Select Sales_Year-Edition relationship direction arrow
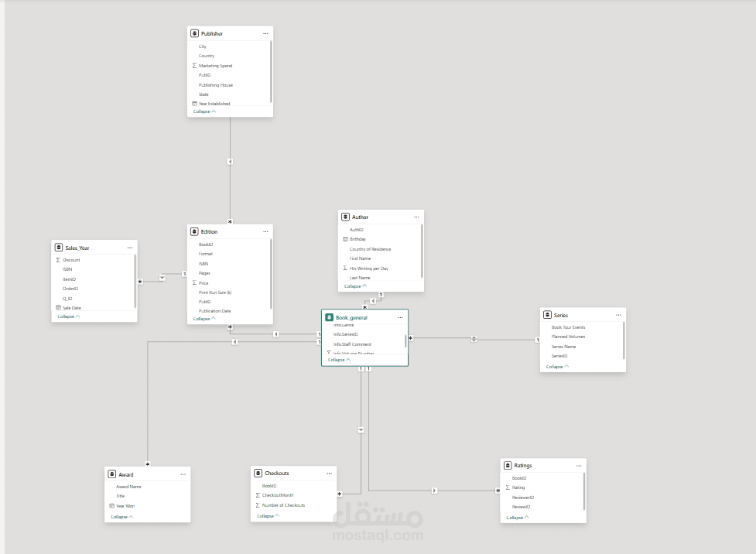The width and height of the screenshot is (756, 554). 162,278
